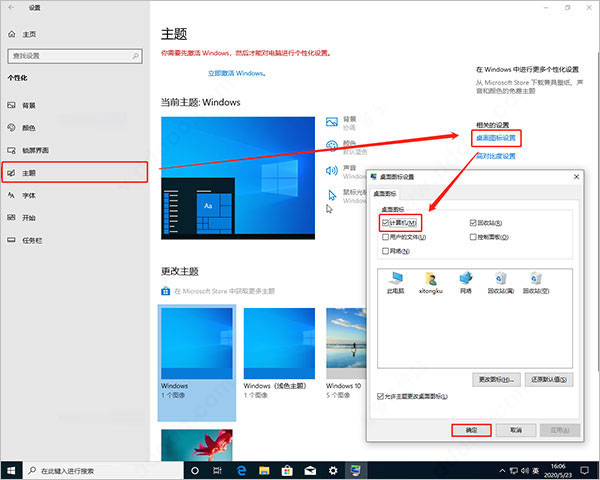Screen dimensions: 600x480
Task: Open Microsoft Store link to get more themes
Action: [224, 291]
